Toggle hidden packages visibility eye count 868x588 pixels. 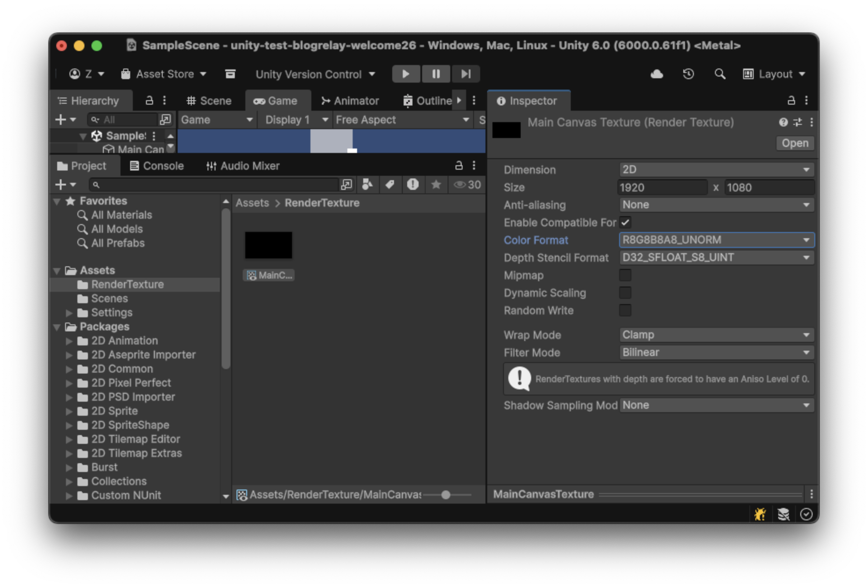coord(467,185)
